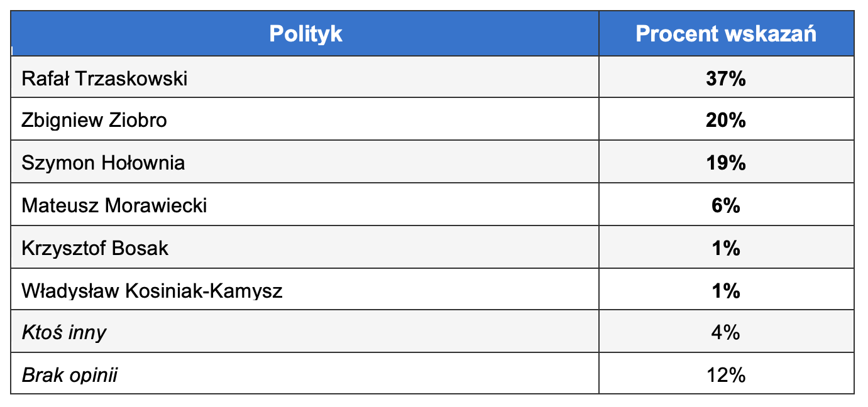Image resolution: width=868 pixels, height=407 pixels.
Task: Click the 6% value cell
Action: coord(726,205)
